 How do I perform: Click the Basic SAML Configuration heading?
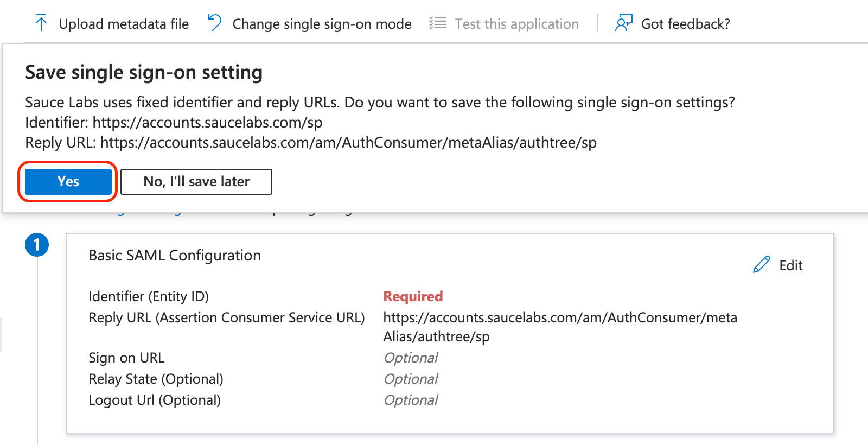coord(175,255)
